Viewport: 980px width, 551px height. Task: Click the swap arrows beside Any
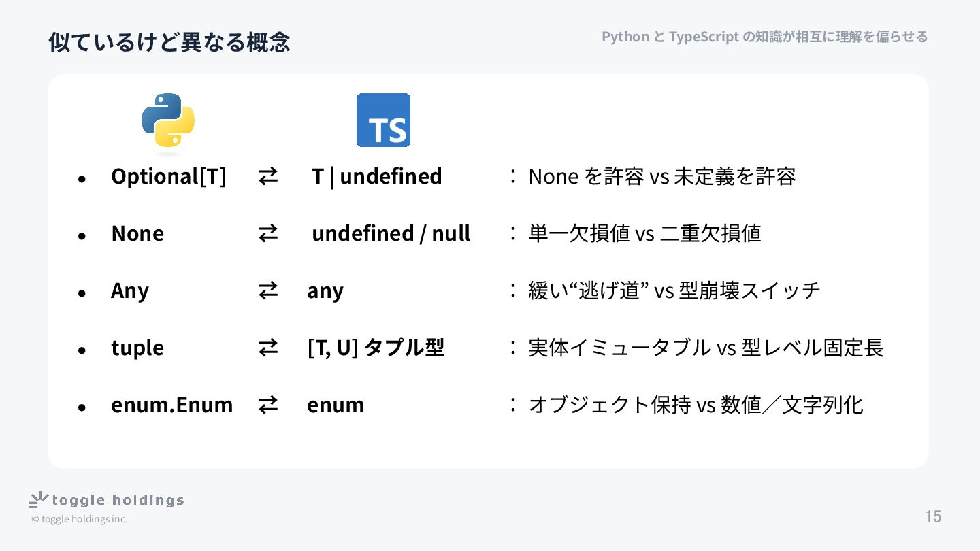pos(268,290)
